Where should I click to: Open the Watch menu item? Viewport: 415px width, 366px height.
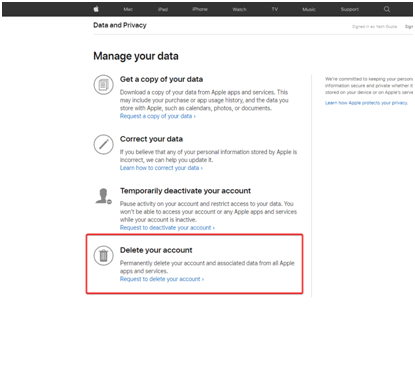pyautogui.click(x=239, y=9)
